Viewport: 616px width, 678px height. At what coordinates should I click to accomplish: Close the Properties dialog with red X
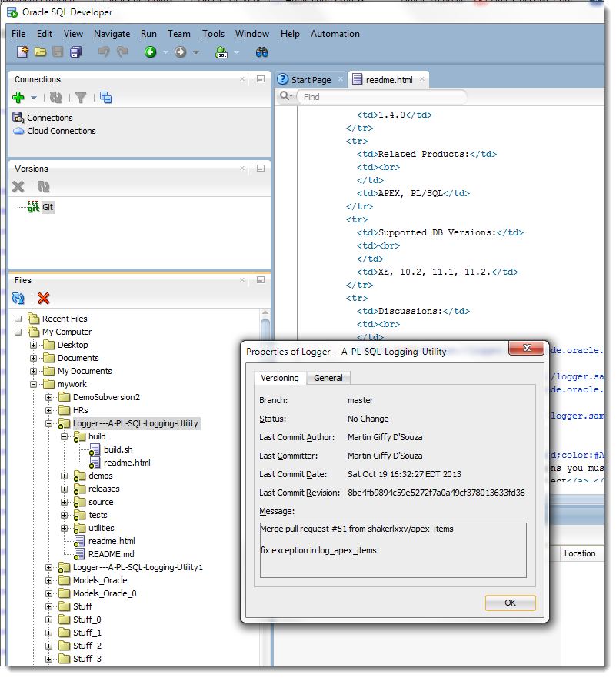click(x=527, y=348)
